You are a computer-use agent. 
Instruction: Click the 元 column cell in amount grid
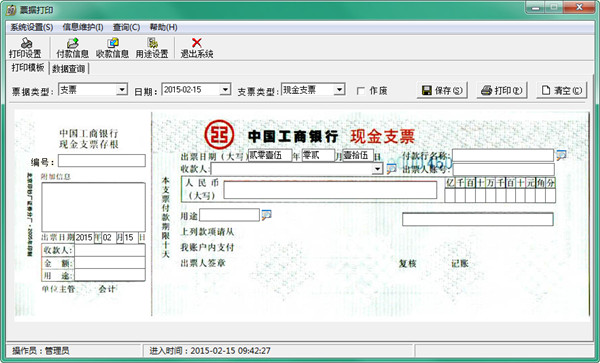[530, 195]
